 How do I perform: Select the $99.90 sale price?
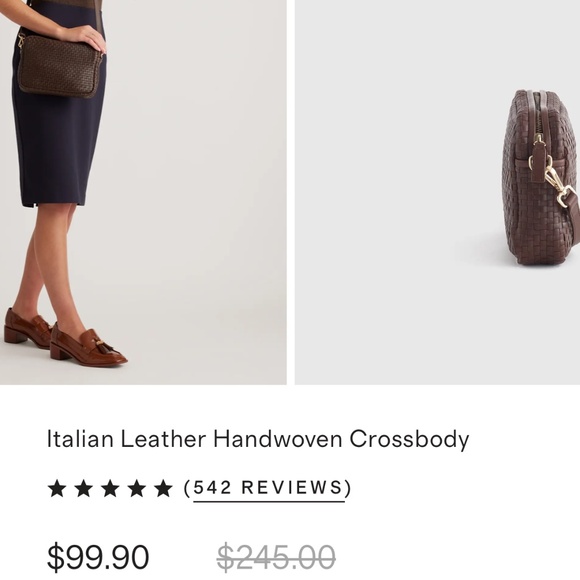(x=98, y=557)
